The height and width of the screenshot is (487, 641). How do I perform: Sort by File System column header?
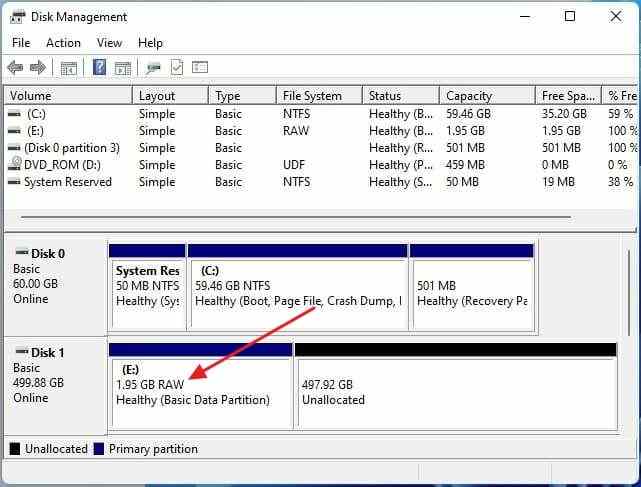click(x=319, y=96)
